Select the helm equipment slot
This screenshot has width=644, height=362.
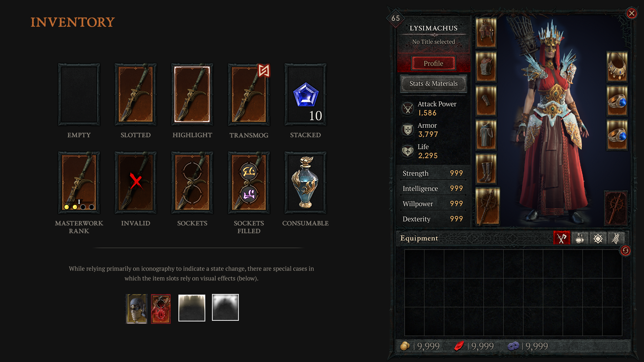tap(486, 33)
